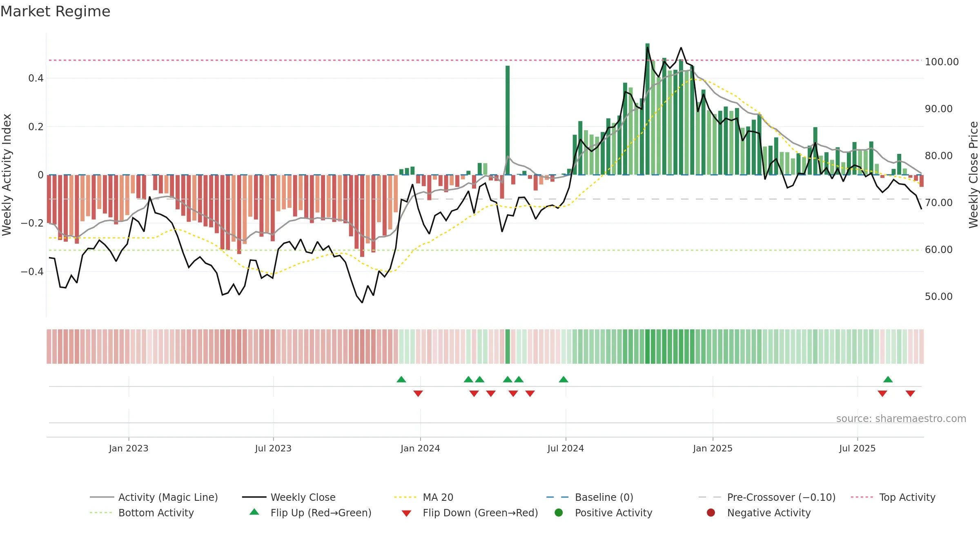Select the first Flip Down triangle near Jan 2024

pos(418,393)
